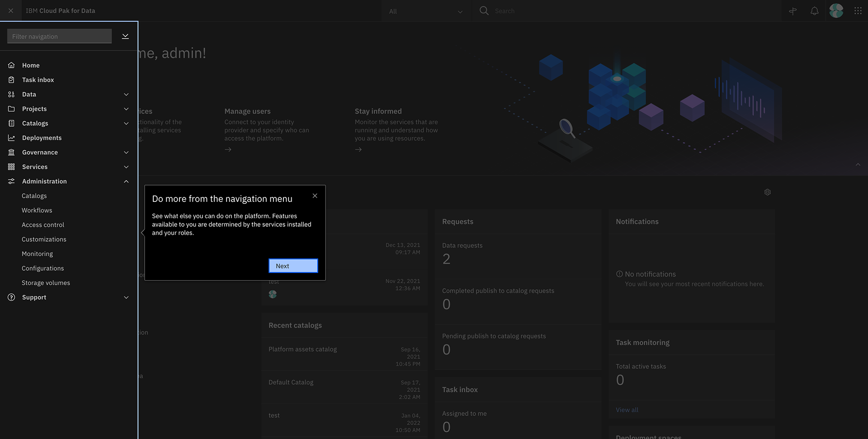Viewport: 868px width, 439px height.
Task: Click the Projects folder icon
Action: coord(11,109)
